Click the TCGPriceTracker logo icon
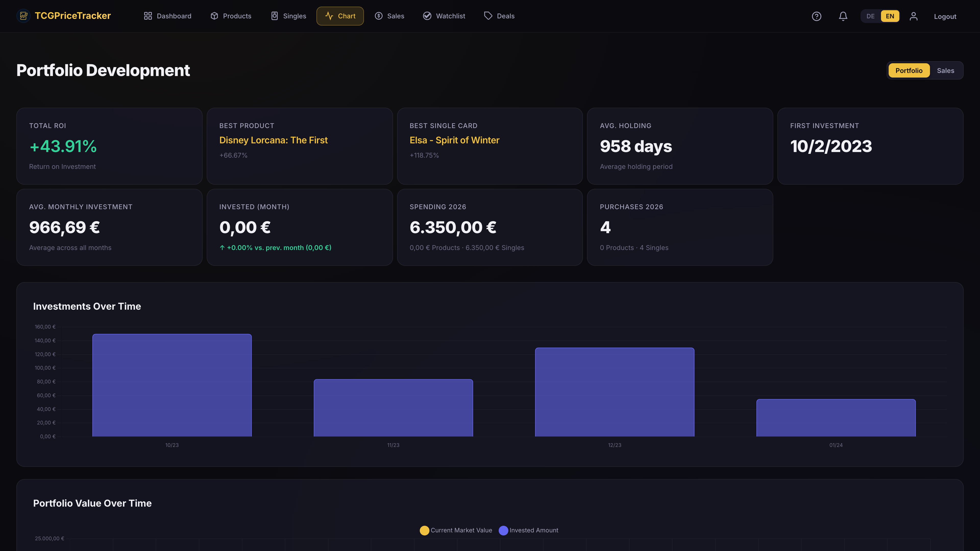Image resolution: width=980 pixels, height=551 pixels. tap(23, 16)
